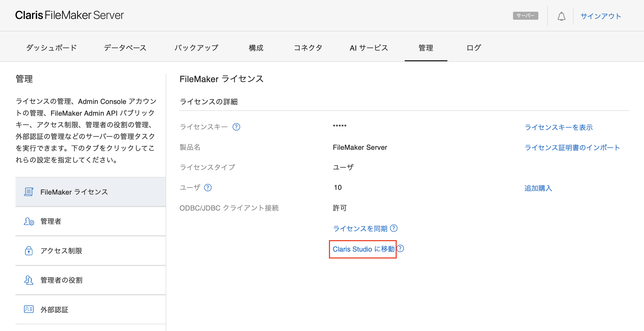Screen dimensions: 644x331
Task: Click the 管理者 user-gear icon
Action: pyautogui.click(x=29, y=221)
